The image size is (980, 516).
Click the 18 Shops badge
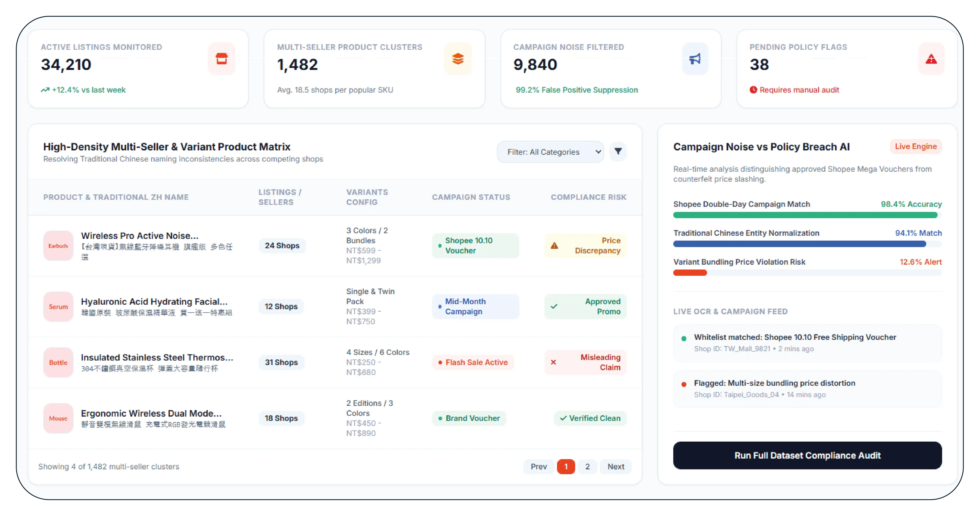coord(281,418)
